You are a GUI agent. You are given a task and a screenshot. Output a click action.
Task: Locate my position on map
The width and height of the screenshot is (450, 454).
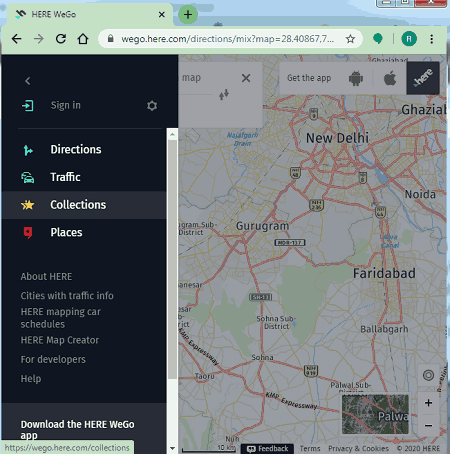pos(428,375)
